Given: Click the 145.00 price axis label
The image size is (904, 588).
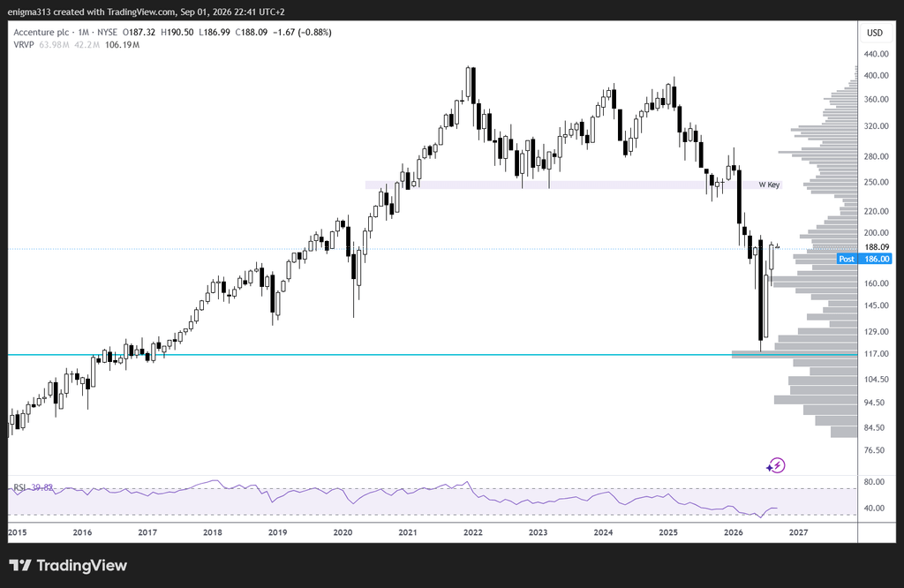Looking at the screenshot, I should click(877, 305).
